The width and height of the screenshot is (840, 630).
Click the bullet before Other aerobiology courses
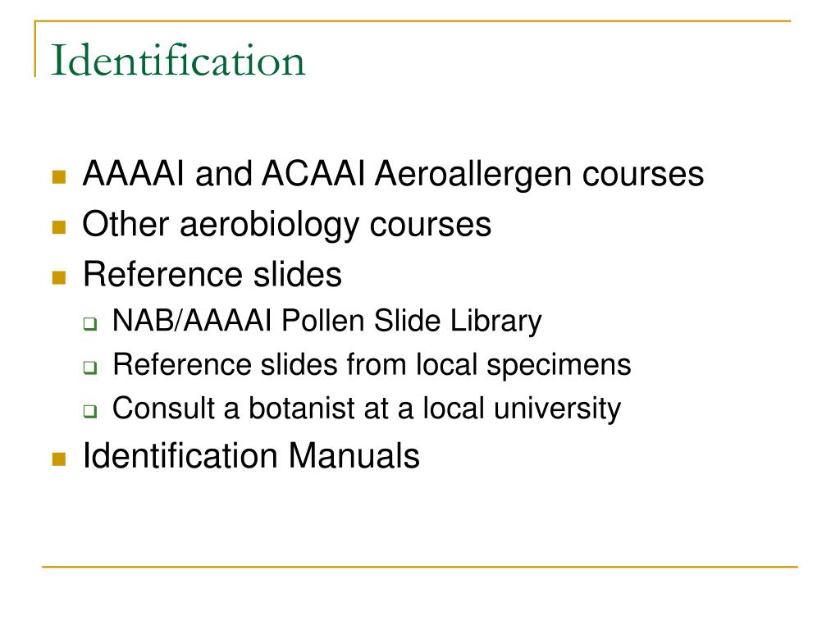click(x=59, y=227)
